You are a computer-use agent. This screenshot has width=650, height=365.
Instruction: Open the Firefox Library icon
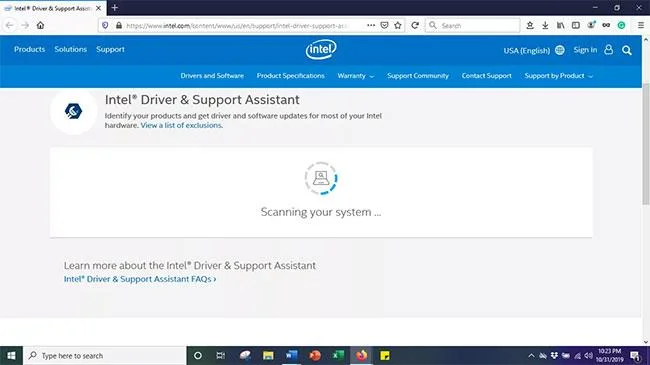point(560,25)
